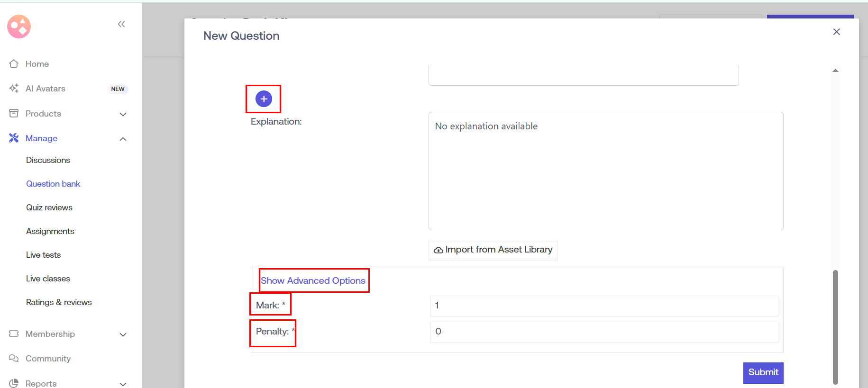This screenshot has height=388, width=868.
Task: Click the AI Avatars sparkle icon
Action: click(x=14, y=89)
